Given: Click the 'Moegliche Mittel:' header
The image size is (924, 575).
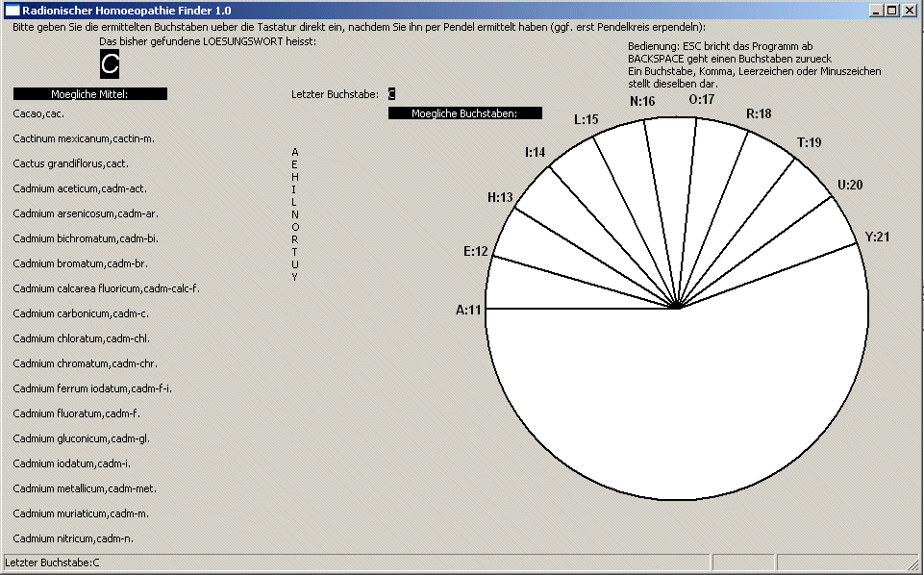Looking at the screenshot, I should coord(90,94).
